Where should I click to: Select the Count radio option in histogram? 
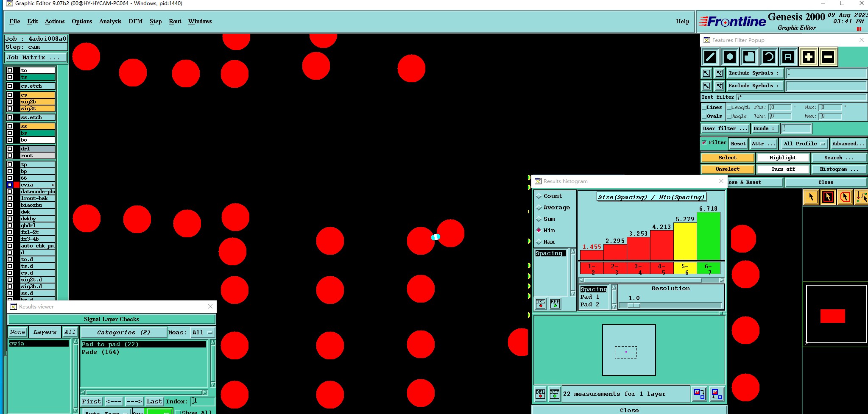click(539, 196)
